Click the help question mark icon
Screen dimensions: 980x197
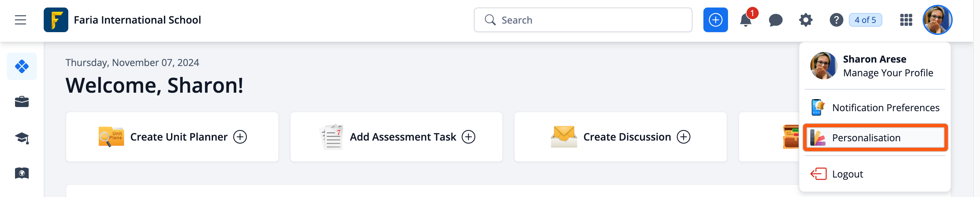pos(836,20)
